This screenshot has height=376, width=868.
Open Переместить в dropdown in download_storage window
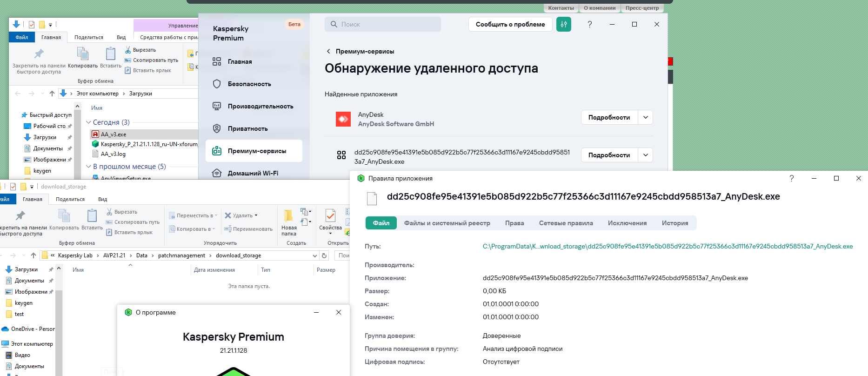pyautogui.click(x=193, y=215)
